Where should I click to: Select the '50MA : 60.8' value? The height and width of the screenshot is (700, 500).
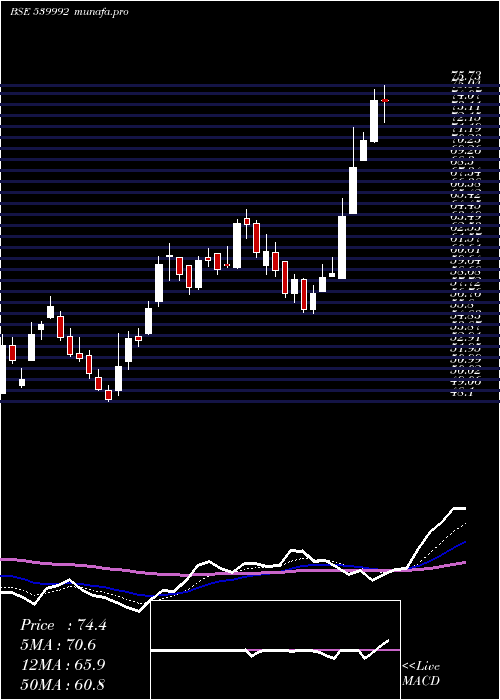click(x=63, y=684)
